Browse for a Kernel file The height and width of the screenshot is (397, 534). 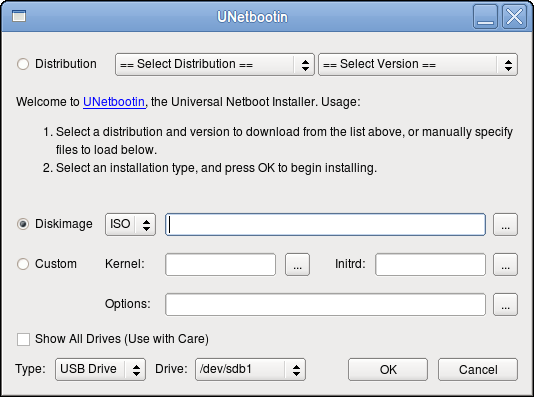tap(297, 265)
